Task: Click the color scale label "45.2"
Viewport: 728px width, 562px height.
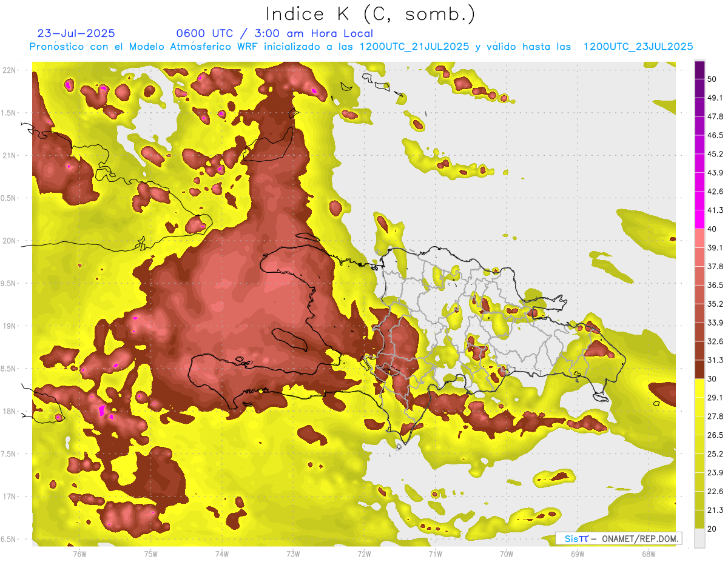Action: 715,153
